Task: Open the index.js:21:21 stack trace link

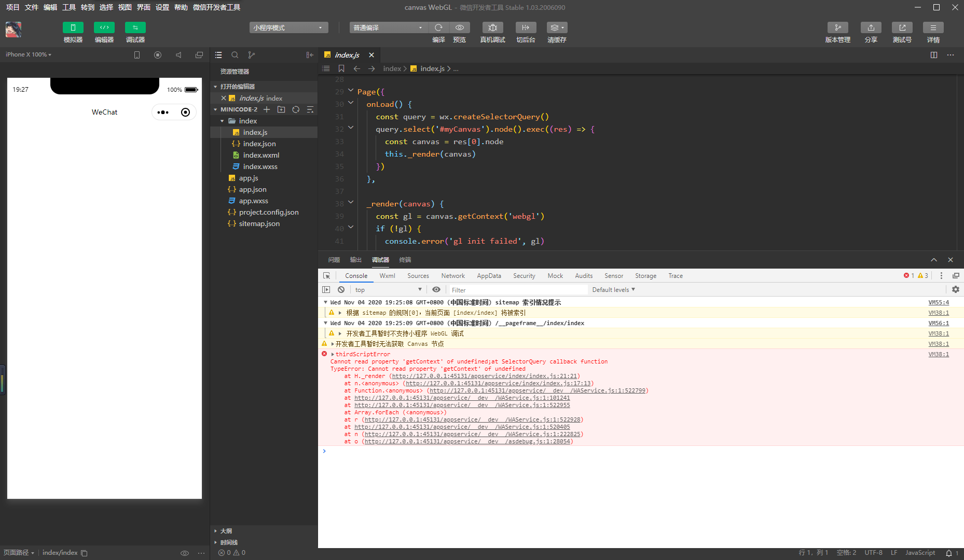Action: 485,376
